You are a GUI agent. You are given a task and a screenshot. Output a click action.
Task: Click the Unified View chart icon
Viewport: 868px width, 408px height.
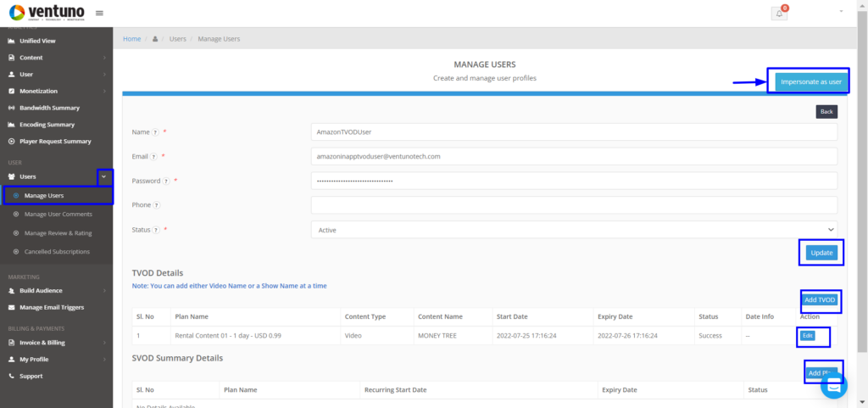tap(12, 41)
